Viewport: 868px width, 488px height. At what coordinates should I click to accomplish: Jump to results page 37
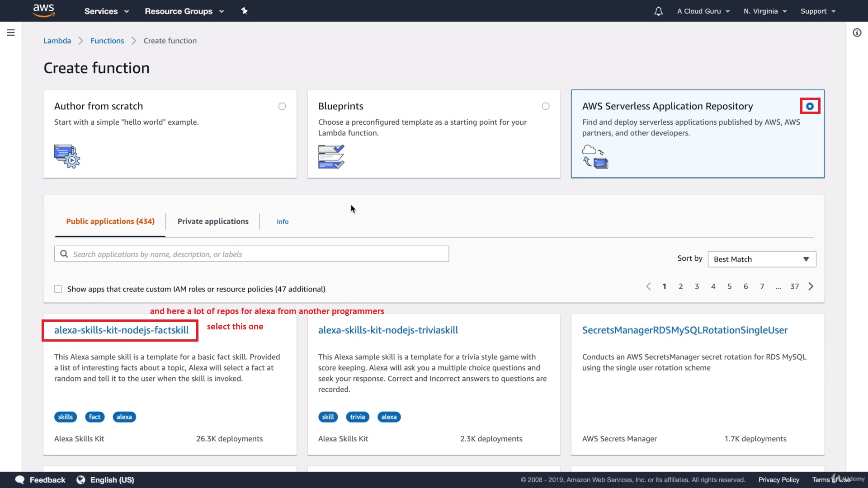pyautogui.click(x=794, y=286)
